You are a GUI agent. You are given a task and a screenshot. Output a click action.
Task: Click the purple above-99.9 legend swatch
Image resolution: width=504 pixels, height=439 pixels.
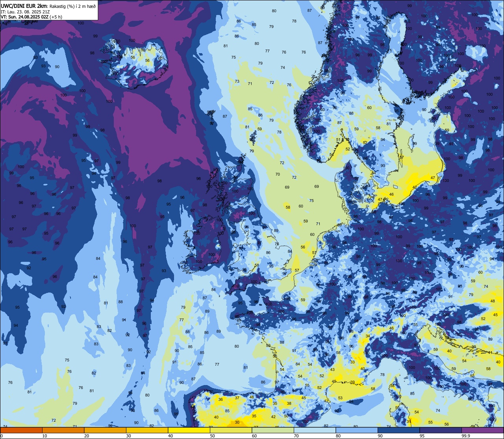click(x=482, y=430)
